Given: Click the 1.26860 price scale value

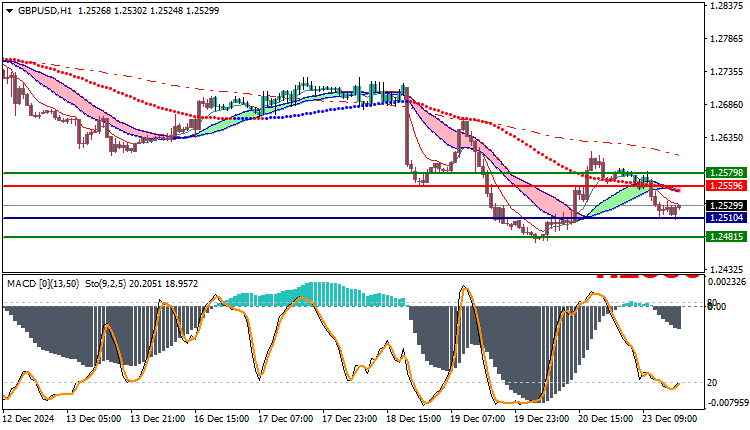Looking at the screenshot, I should click(726, 105).
